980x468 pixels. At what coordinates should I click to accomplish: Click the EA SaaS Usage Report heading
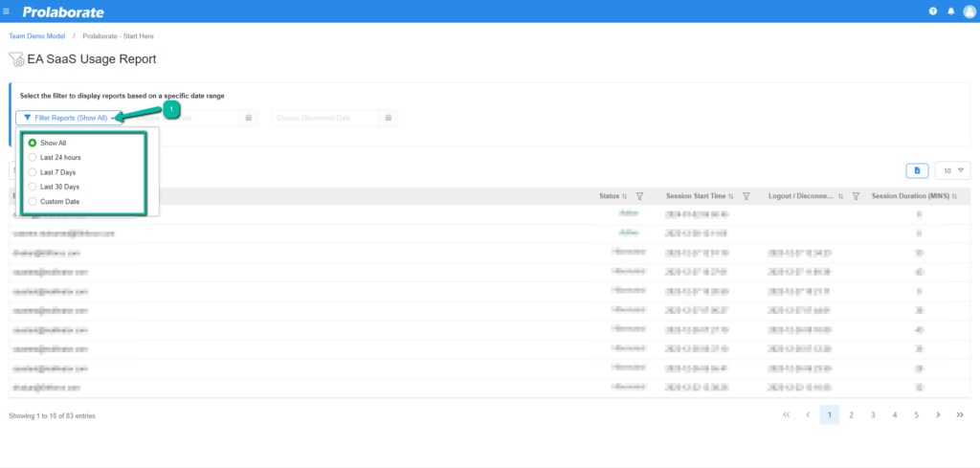[x=92, y=59]
